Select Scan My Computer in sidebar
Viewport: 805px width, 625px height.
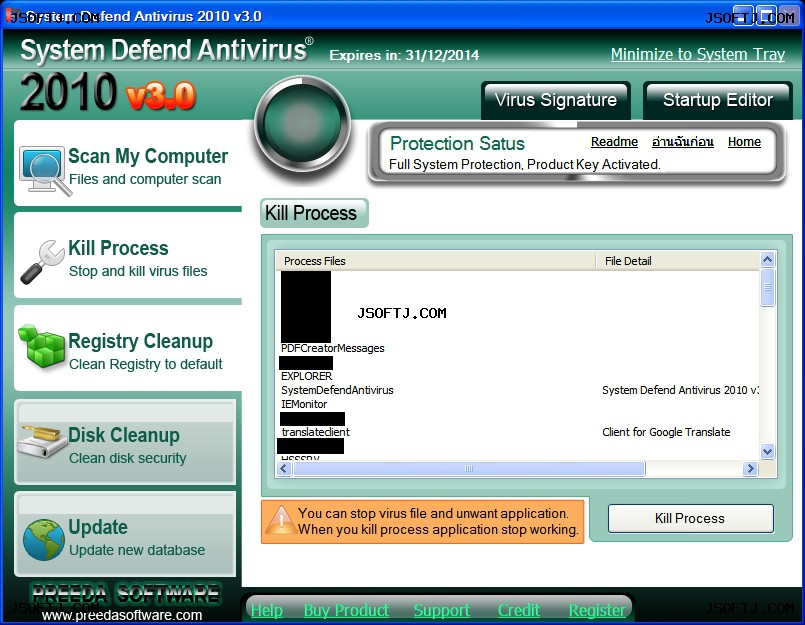tap(128, 163)
